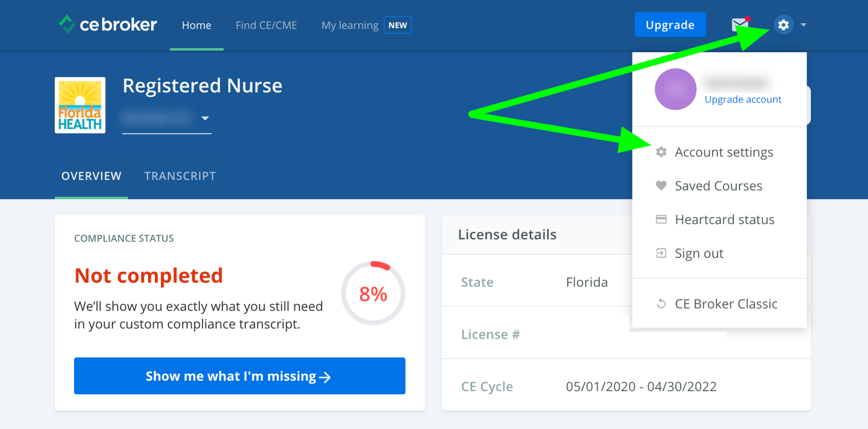Click the settings gear icon in header
Image resolution: width=868 pixels, height=429 pixels.
(783, 25)
